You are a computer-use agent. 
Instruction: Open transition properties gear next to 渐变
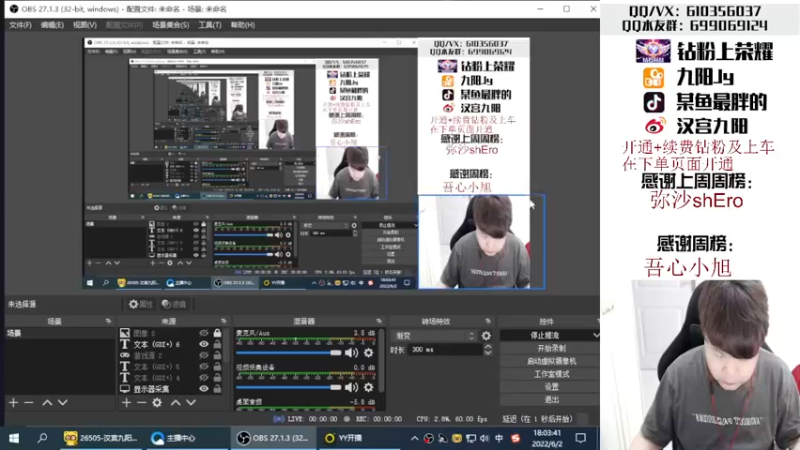coord(486,336)
